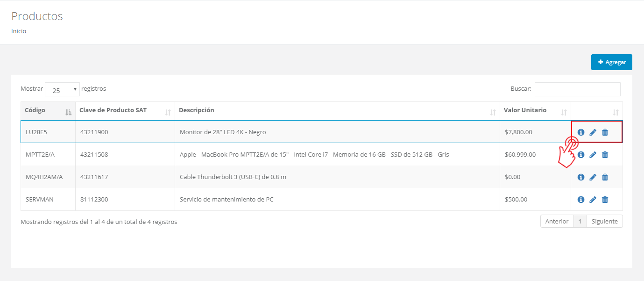Edit the Cable Thunderbolt 3 product
Image resolution: width=644 pixels, height=281 pixels.
pyautogui.click(x=593, y=177)
